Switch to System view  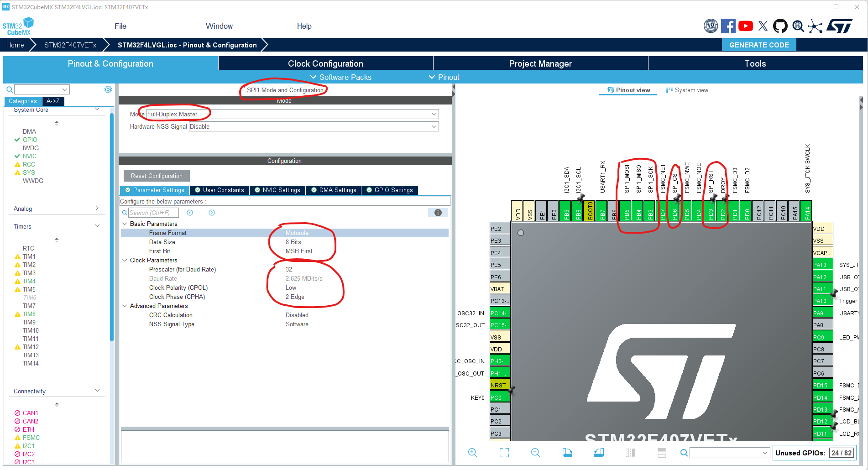687,90
